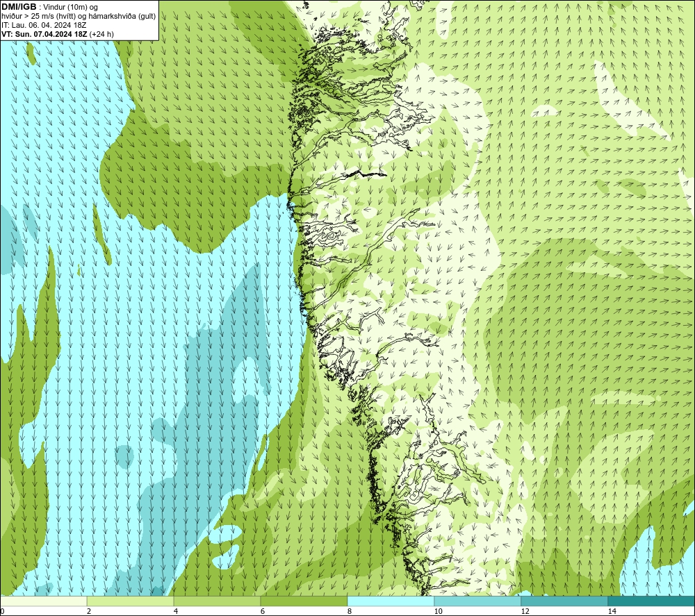Viewport: 695px width, 616px height.
Task: Select the medium green 4–6 scale swatch
Action: click(x=217, y=601)
